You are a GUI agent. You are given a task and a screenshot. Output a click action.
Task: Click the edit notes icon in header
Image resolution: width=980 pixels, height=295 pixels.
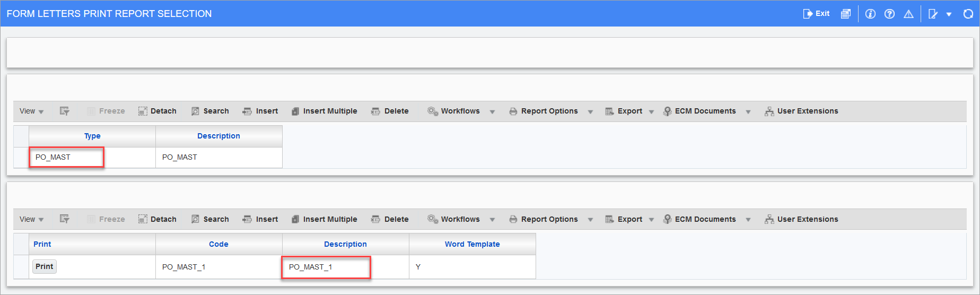pos(933,14)
